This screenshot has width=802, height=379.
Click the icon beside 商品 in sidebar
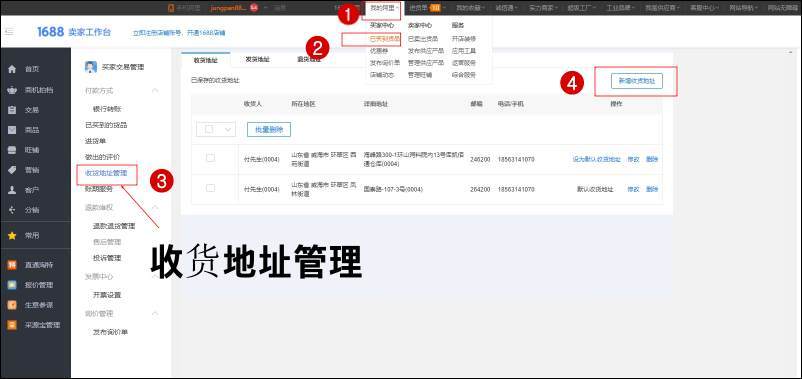pyautogui.click(x=12, y=130)
